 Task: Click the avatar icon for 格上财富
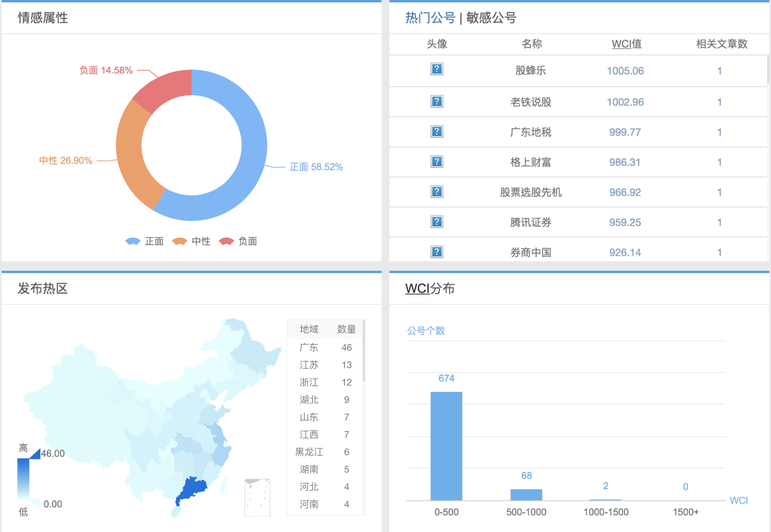[x=436, y=161]
